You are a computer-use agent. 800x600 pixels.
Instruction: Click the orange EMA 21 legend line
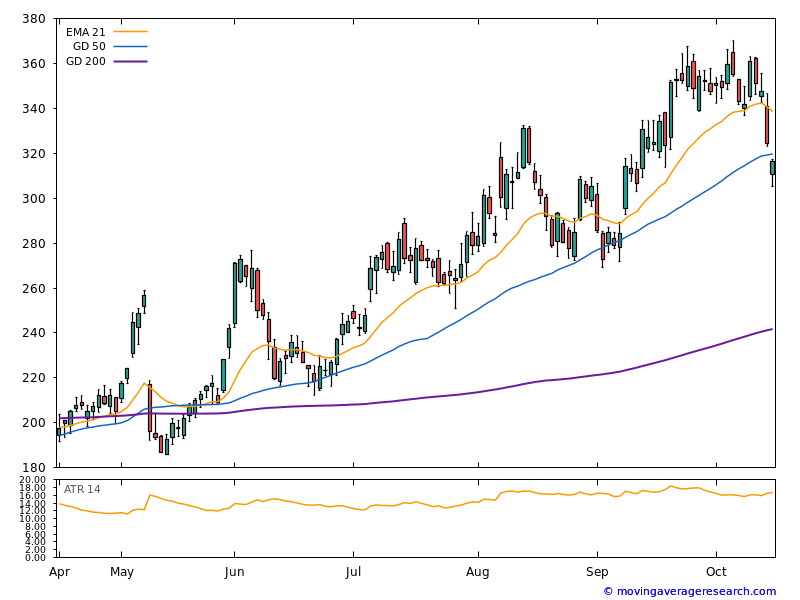tap(130, 32)
